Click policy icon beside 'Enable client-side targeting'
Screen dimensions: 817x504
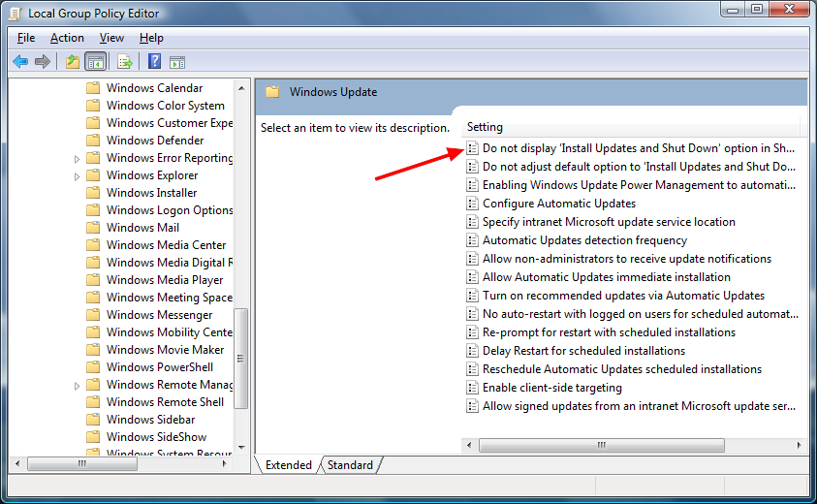coord(472,388)
